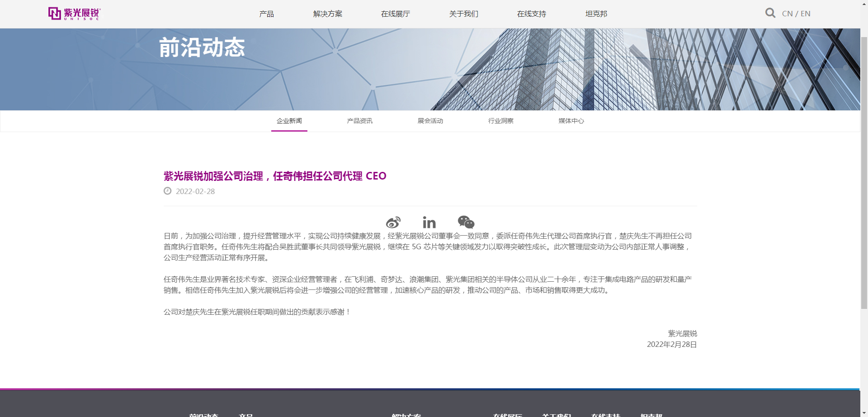Share article on LinkedIn

click(x=429, y=222)
